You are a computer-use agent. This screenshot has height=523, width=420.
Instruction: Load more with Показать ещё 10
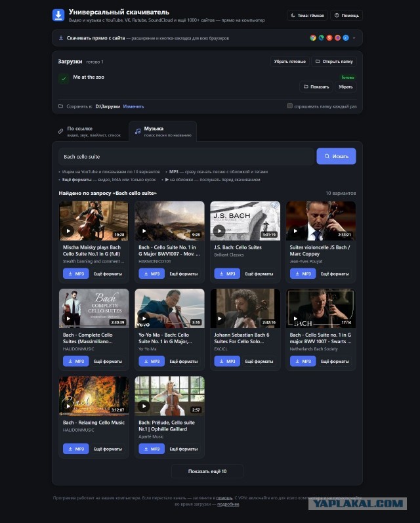click(207, 471)
